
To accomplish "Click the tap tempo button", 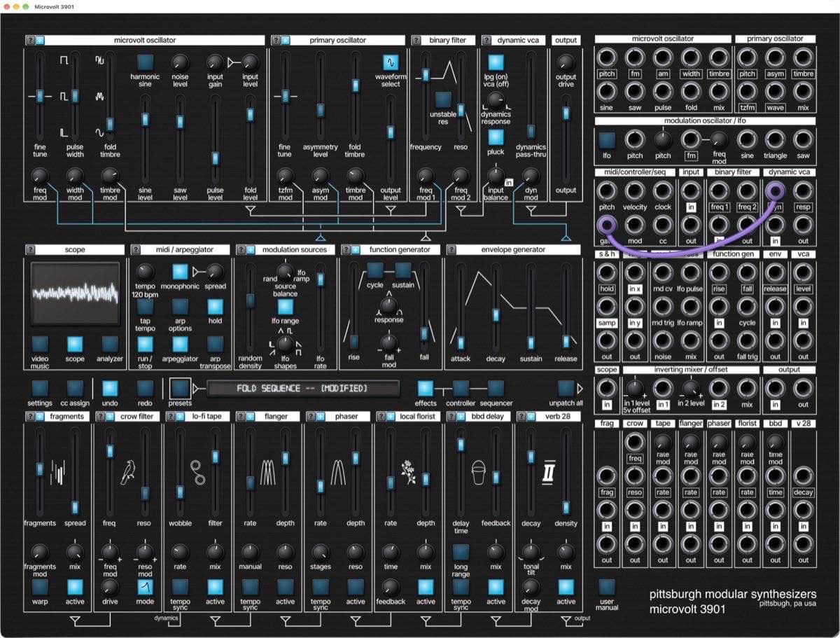I will tap(145, 307).
